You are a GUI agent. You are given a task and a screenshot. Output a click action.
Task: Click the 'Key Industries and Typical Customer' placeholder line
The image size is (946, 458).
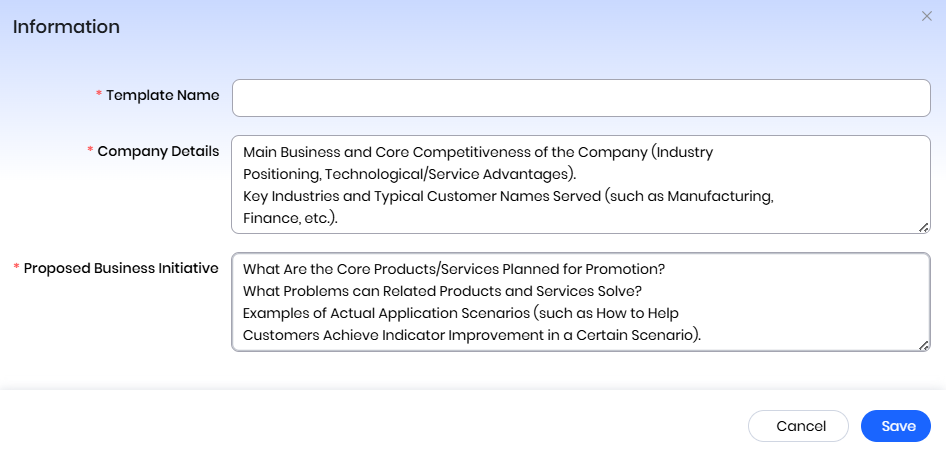[508, 196]
